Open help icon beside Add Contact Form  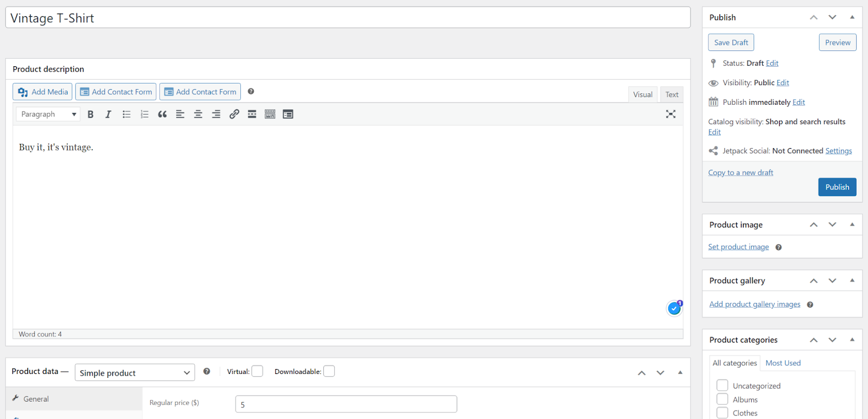(x=251, y=91)
